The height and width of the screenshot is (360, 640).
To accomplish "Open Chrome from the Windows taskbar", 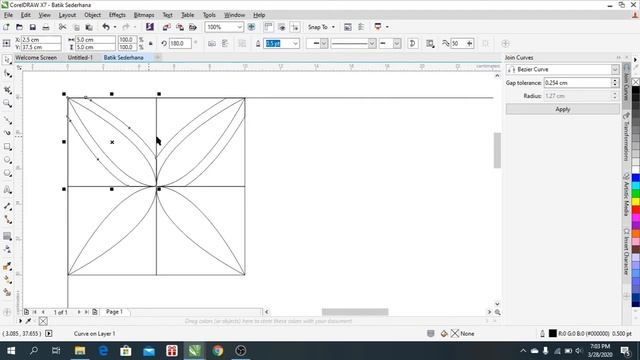I will [218, 351].
